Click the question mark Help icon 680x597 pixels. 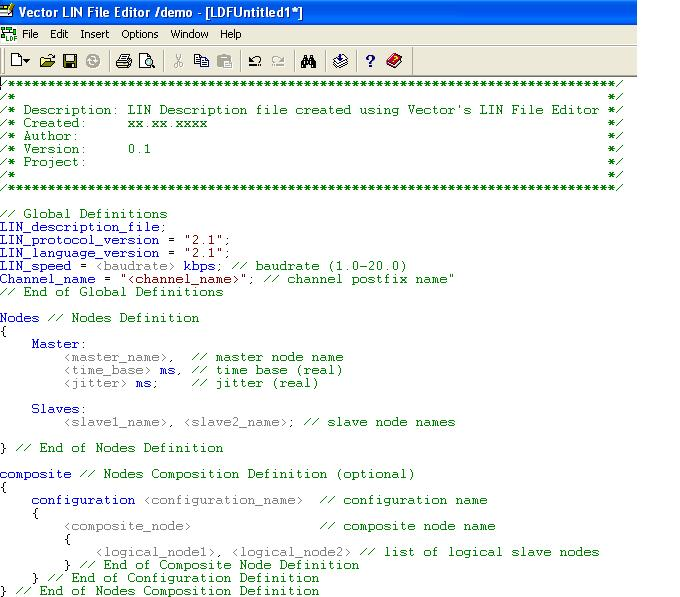click(370, 61)
